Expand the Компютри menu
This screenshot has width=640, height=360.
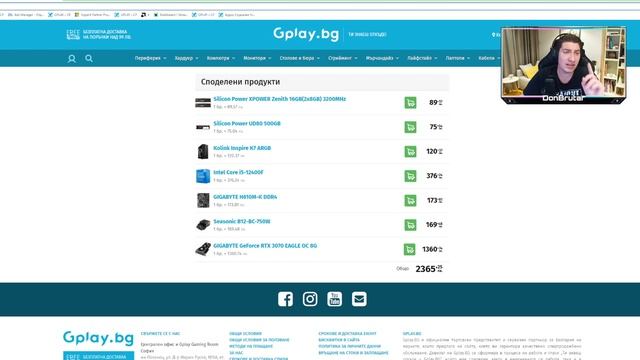[x=221, y=58]
